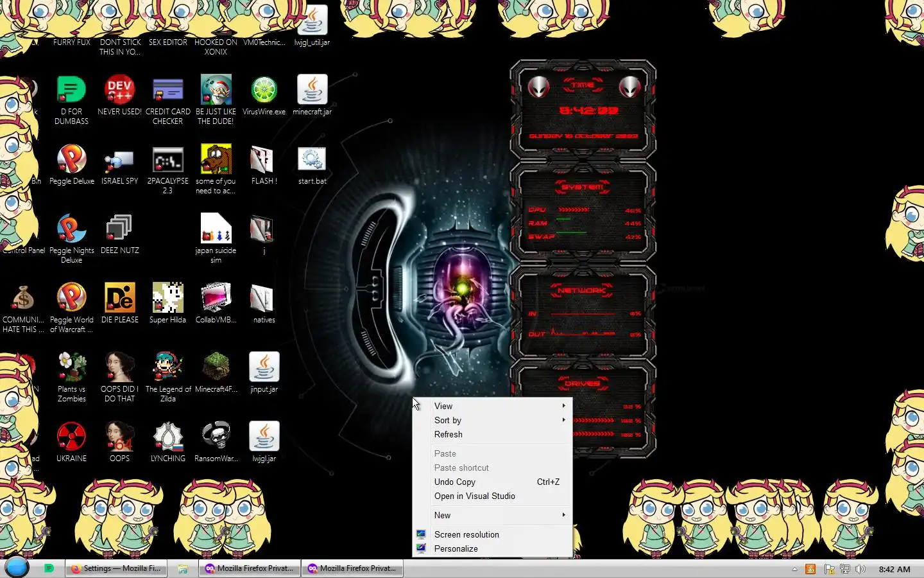Select the Peggle World of Warcraft shortcut
924x578 pixels.
pos(72,298)
